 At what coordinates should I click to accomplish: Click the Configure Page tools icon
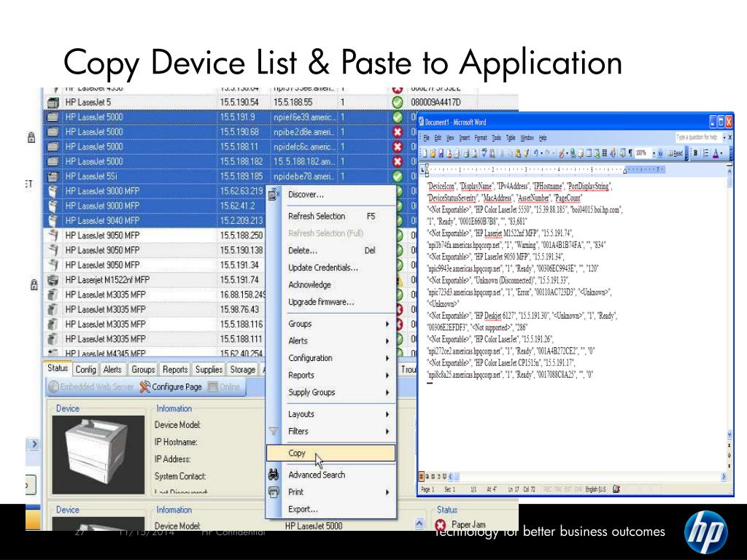tap(145, 386)
